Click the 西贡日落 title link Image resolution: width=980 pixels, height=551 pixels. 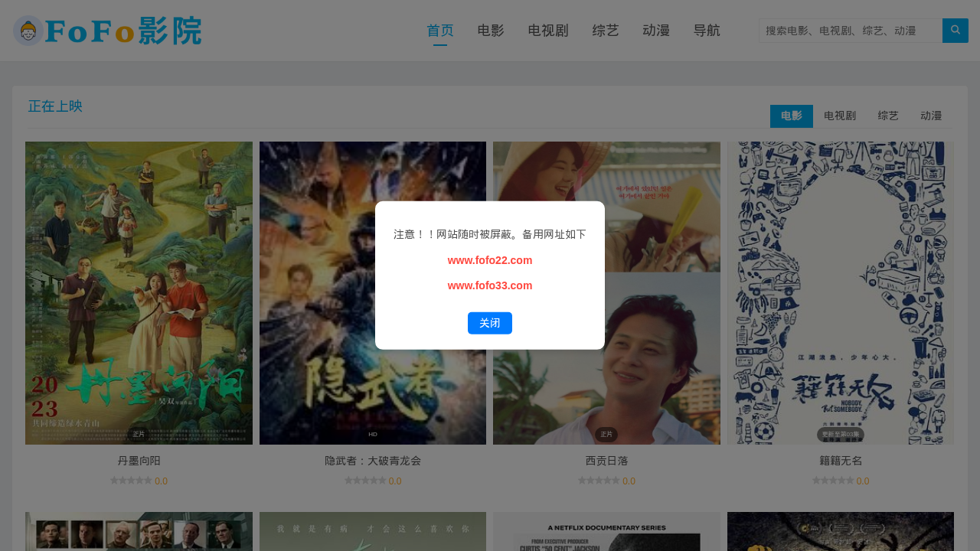click(x=606, y=461)
